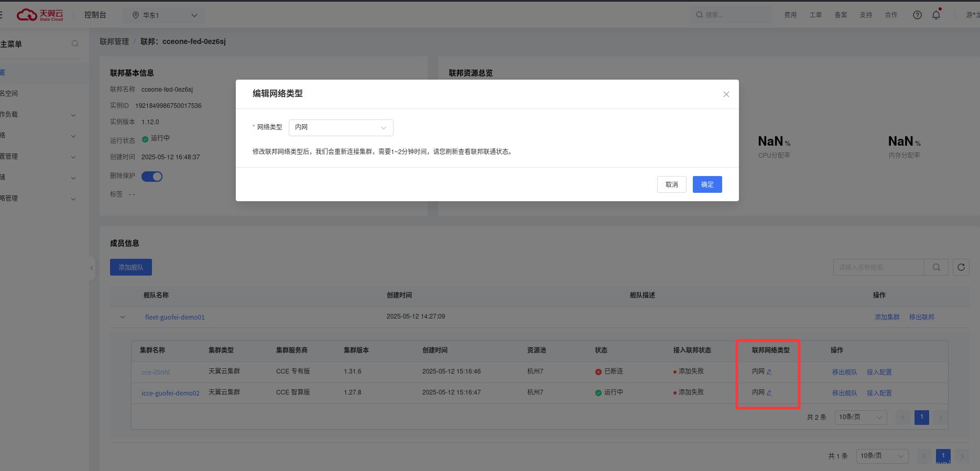Image resolution: width=980 pixels, height=471 pixels.
Task: Open the icce-guofei-demo02 cluster link
Action: coord(170,393)
